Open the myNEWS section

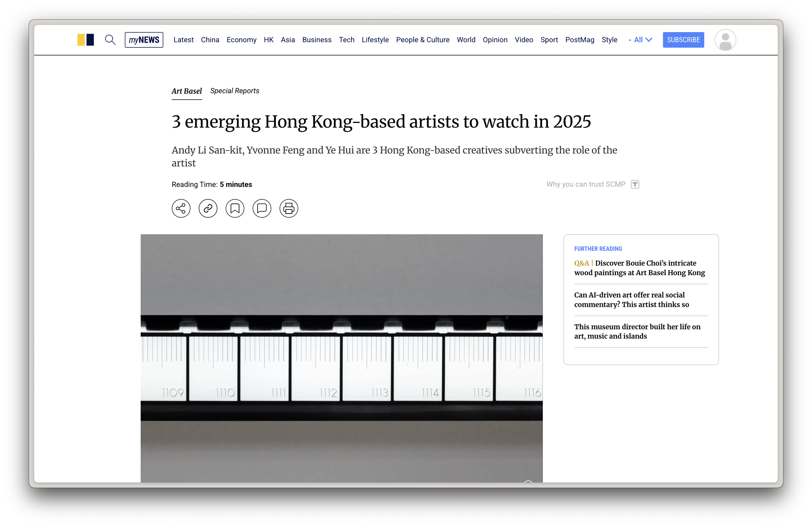[x=144, y=40]
